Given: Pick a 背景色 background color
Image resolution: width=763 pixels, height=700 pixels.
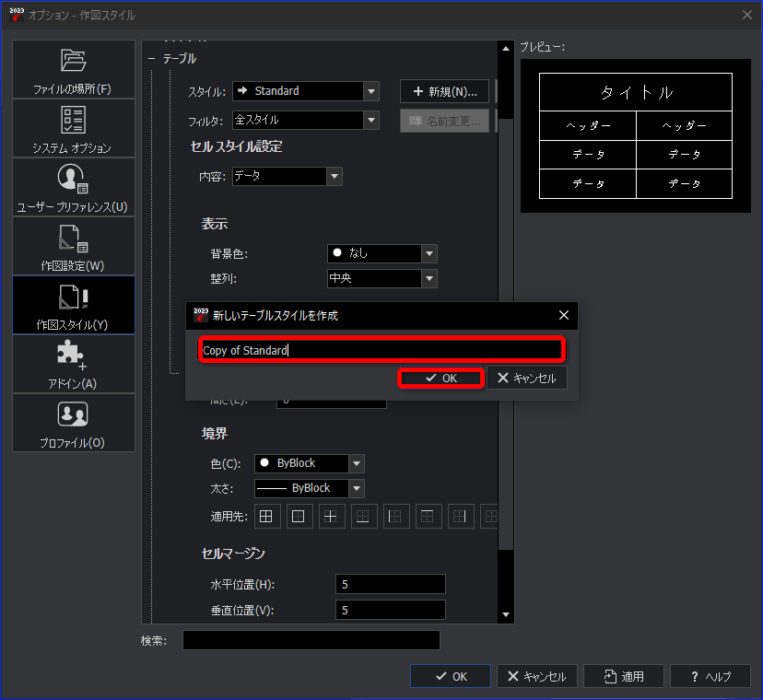Looking at the screenshot, I should tap(382, 253).
